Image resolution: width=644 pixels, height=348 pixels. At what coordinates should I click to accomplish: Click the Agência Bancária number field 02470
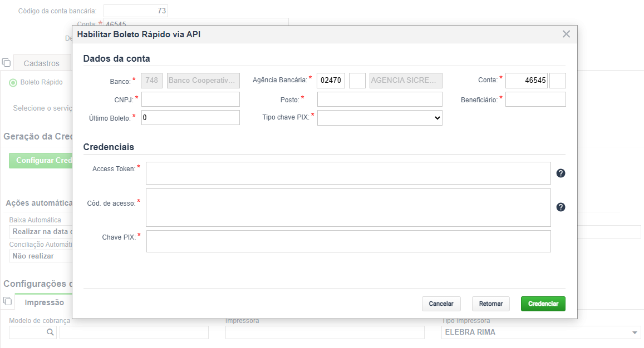point(331,81)
